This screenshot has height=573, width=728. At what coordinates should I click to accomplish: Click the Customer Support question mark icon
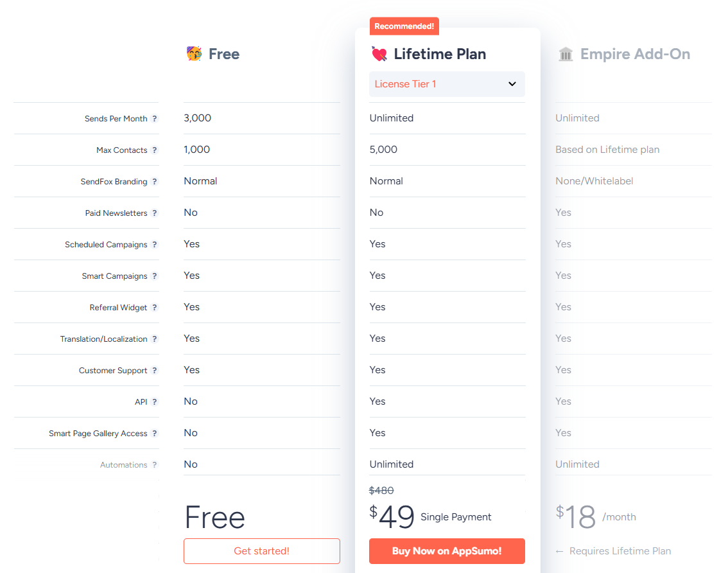pos(155,371)
